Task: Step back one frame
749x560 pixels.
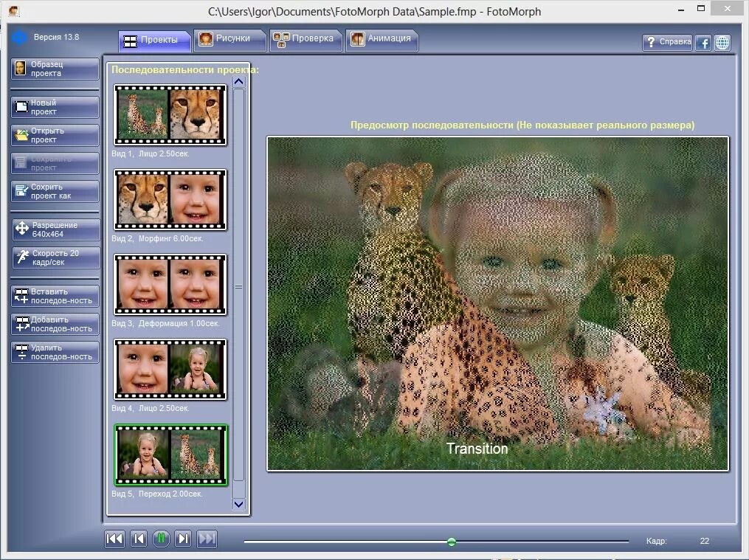Action: 139,539
